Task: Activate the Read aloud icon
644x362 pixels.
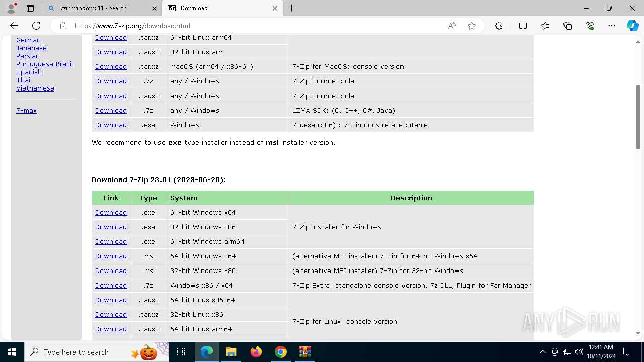Action: pyautogui.click(x=452, y=26)
